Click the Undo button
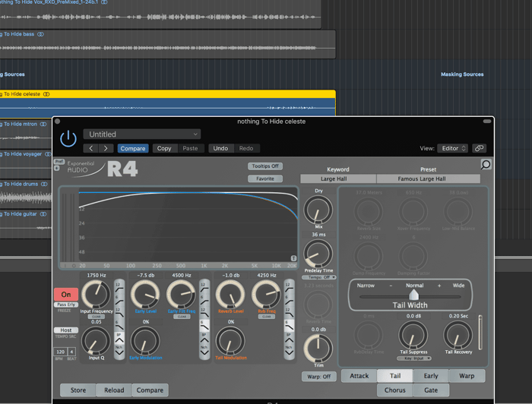532x404 pixels. (x=220, y=148)
